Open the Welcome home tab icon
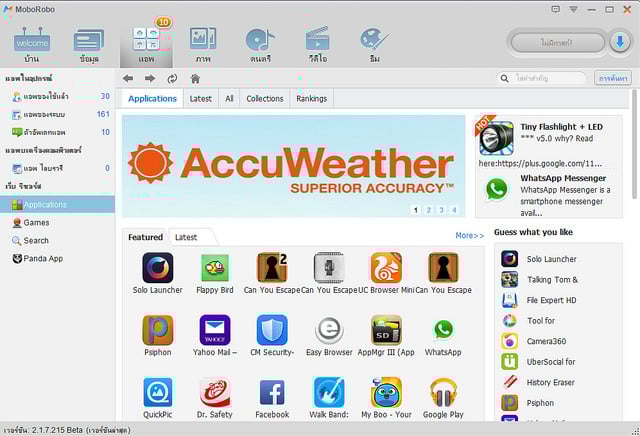Viewport: 640px width, 436px height. (32, 41)
